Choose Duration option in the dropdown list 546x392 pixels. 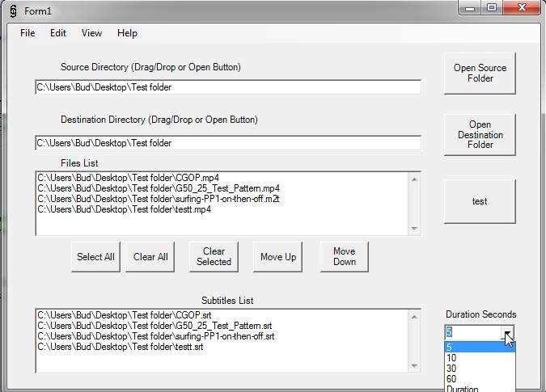(480, 388)
